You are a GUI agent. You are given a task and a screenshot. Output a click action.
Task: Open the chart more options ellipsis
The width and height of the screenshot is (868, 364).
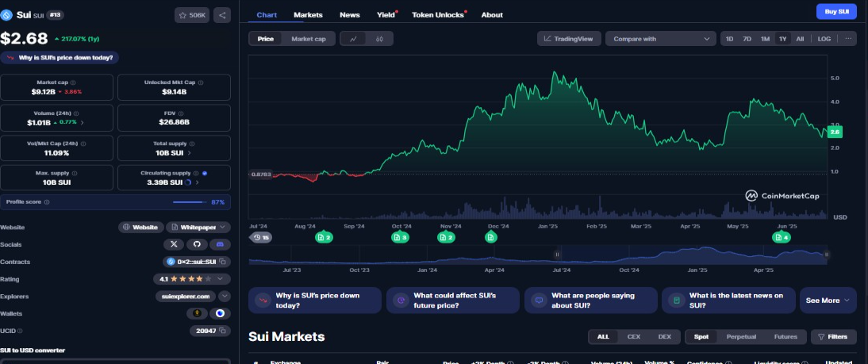[848, 39]
